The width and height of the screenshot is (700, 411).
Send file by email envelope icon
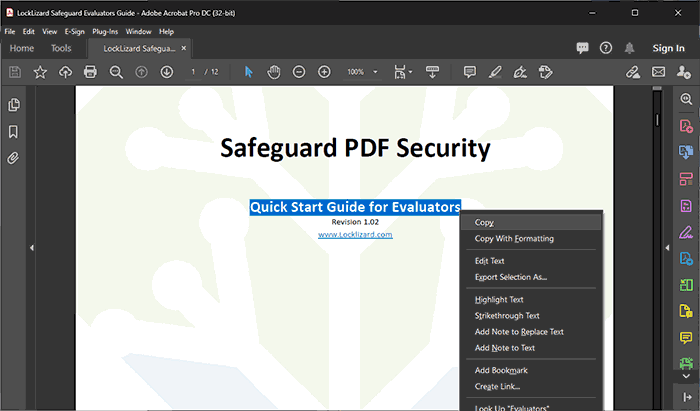pos(658,72)
